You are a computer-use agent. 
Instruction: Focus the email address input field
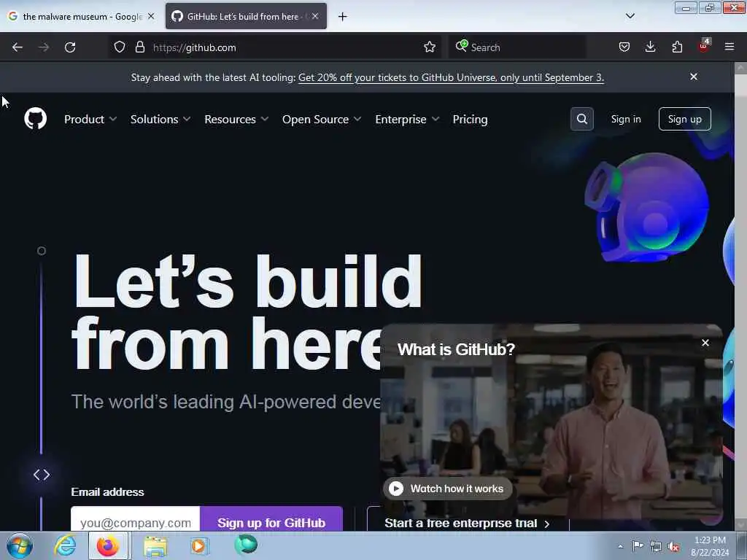(135, 519)
